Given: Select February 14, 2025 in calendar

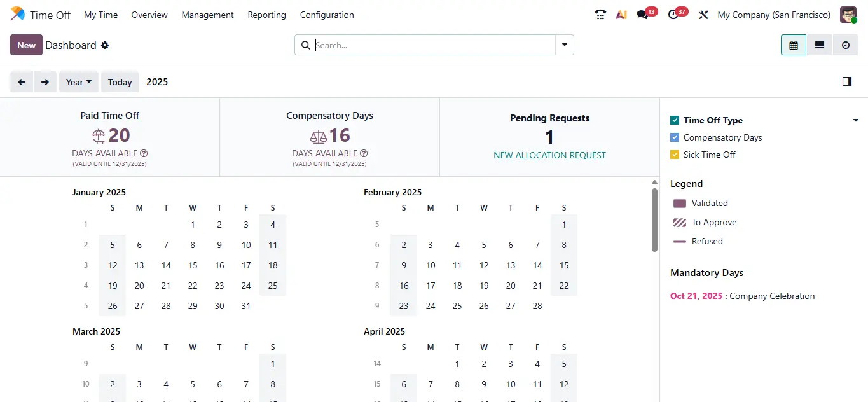Looking at the screenshot, I should pos(537,265).
